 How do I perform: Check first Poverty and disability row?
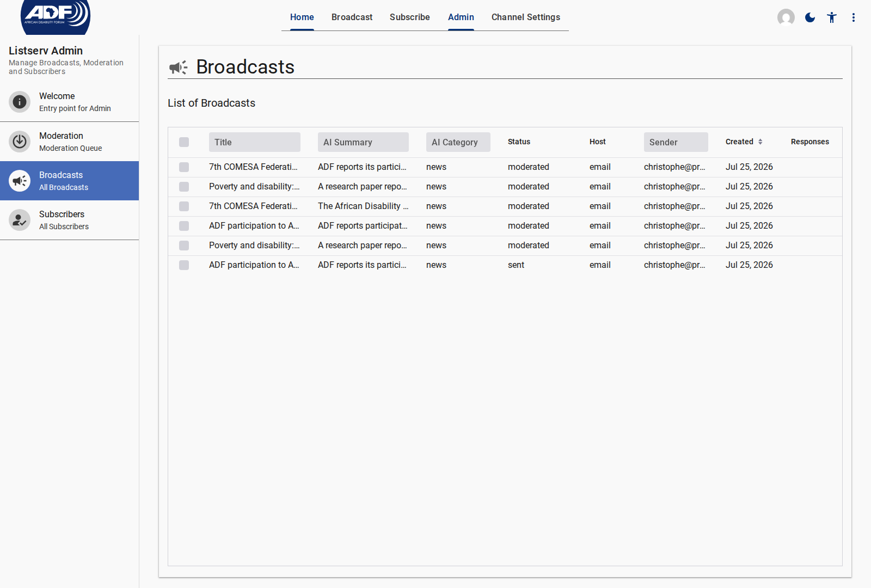tap(184, 187)
